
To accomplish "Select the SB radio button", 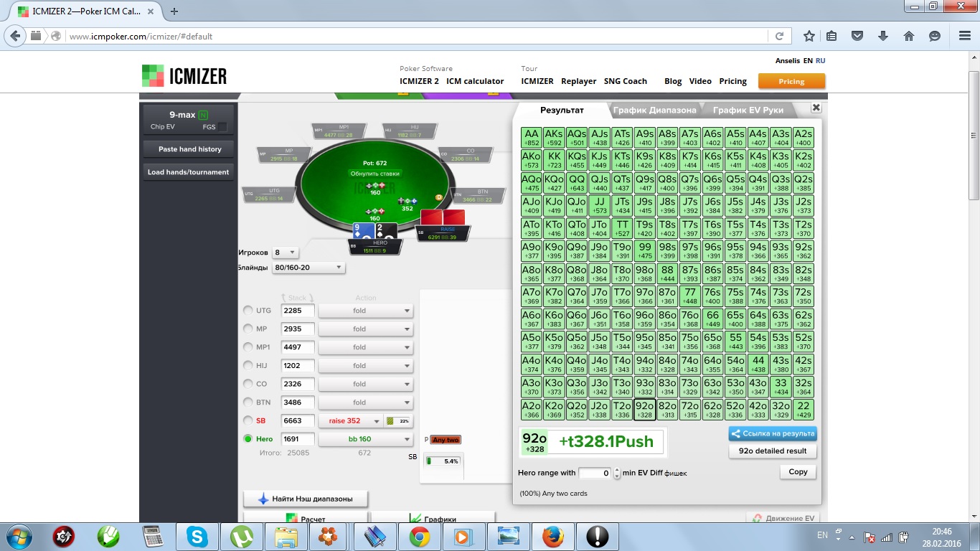I will click(248, 420).
